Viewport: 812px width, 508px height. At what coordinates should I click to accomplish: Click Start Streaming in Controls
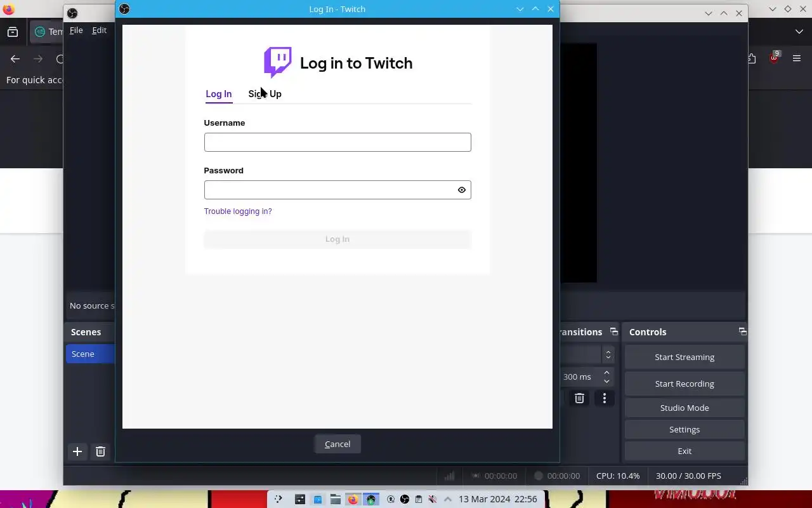coord(684,357)
